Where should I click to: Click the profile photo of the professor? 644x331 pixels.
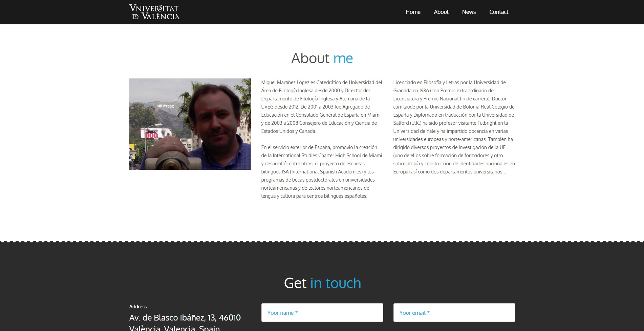pos(190,124)
